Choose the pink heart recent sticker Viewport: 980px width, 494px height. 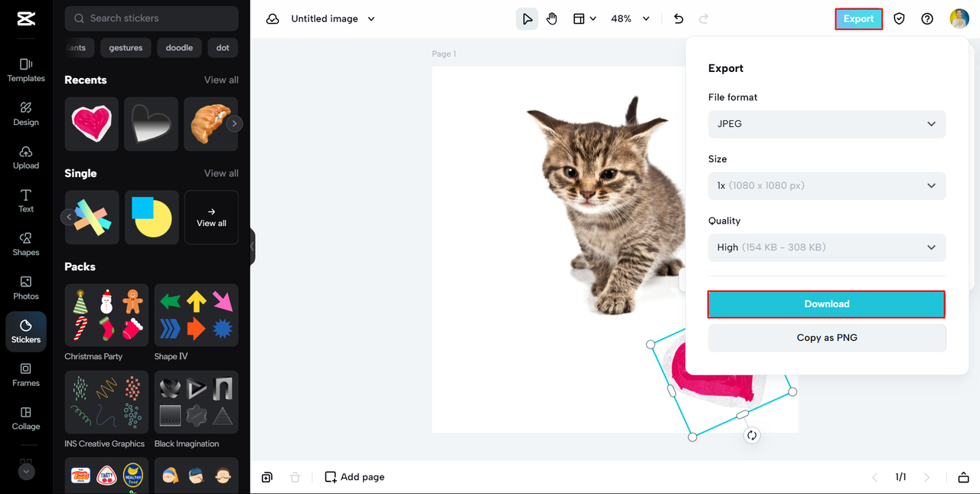point(92,123)
